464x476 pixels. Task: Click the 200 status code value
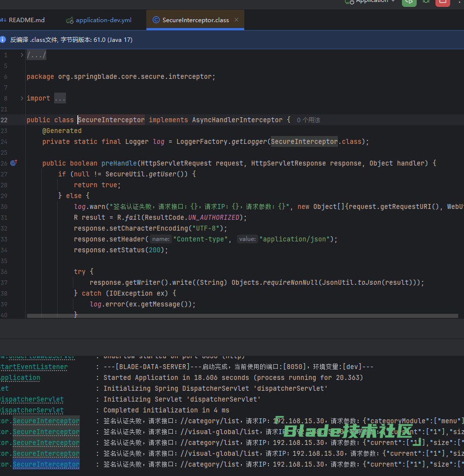[155, 250]
